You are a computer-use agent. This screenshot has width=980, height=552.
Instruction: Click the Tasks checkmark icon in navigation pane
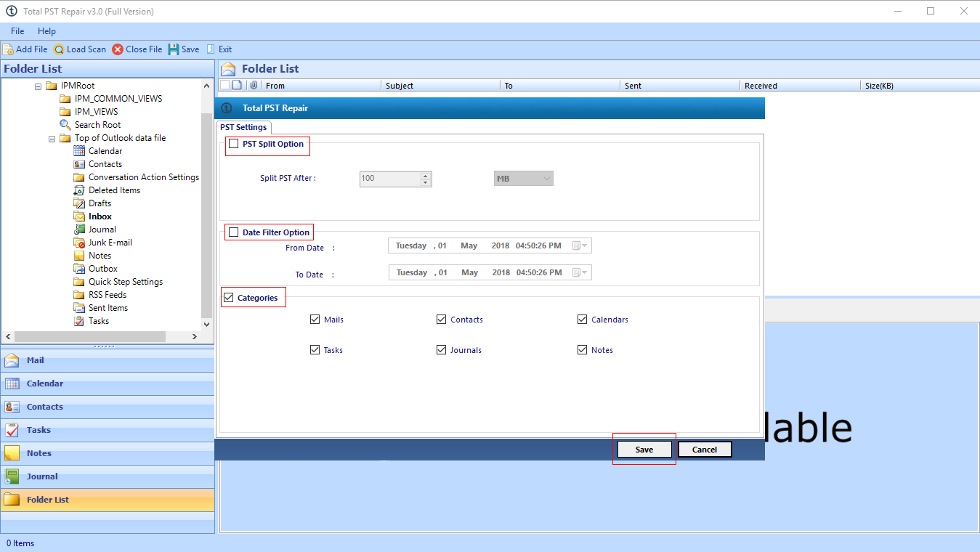12,430
